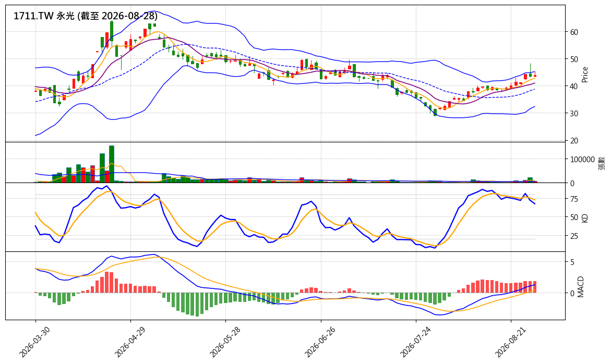Select the 5 tick on the MACD axis

pos(572,262)
